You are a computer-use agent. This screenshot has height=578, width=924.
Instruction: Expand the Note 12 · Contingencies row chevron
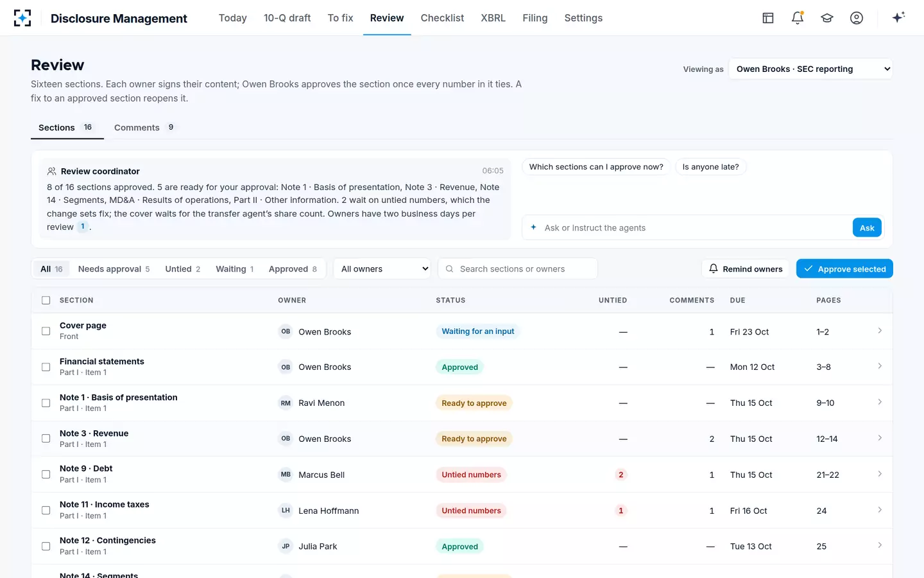[880, 546]
